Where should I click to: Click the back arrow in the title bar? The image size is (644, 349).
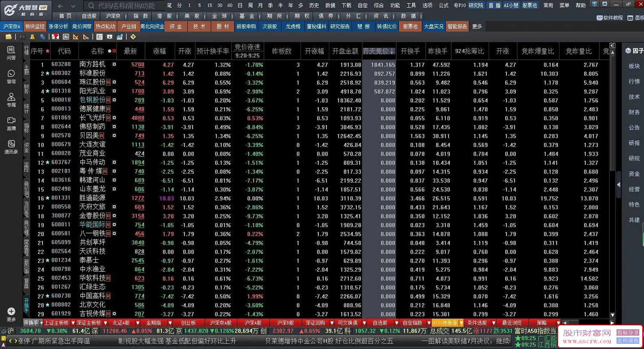pyautogui.click(x=61, y=6)
